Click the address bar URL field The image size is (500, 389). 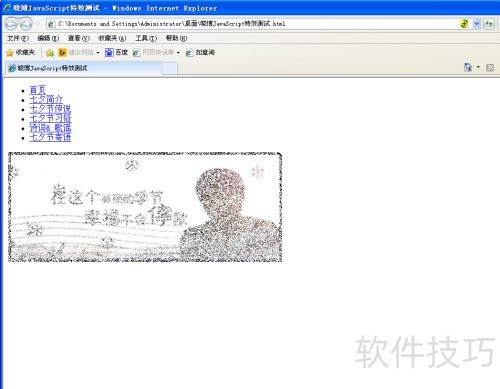[253, 24]
